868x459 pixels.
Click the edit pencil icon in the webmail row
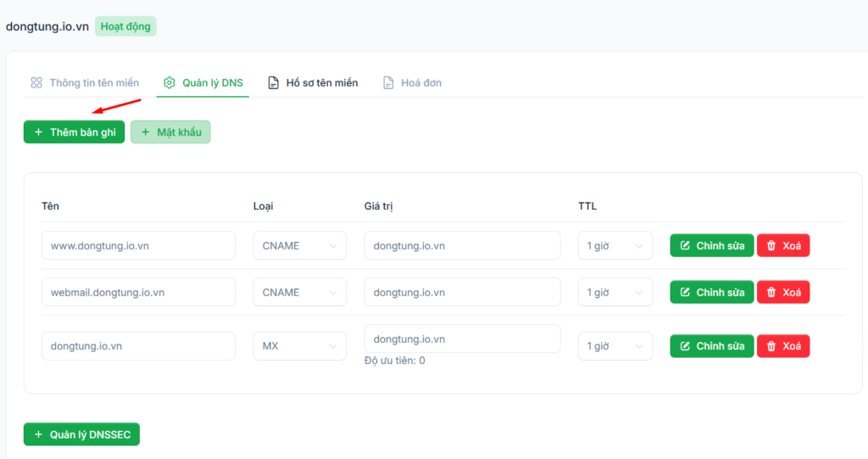click(x=685, y=292)
